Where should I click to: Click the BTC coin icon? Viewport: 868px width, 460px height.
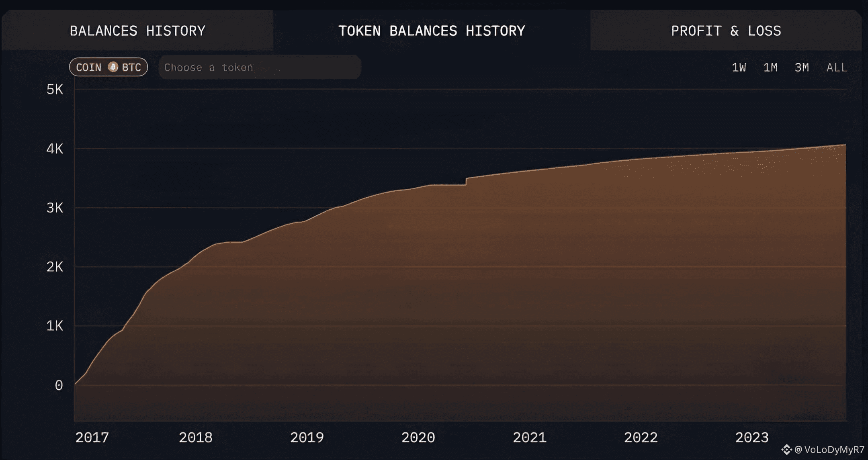point(113,67)
